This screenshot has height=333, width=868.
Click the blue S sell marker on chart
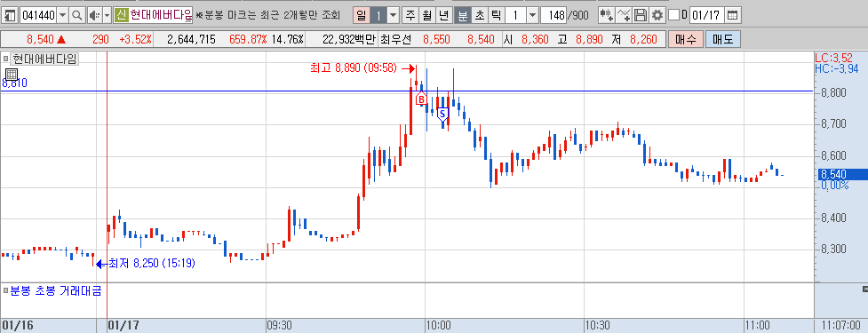(x=442, y=115)
